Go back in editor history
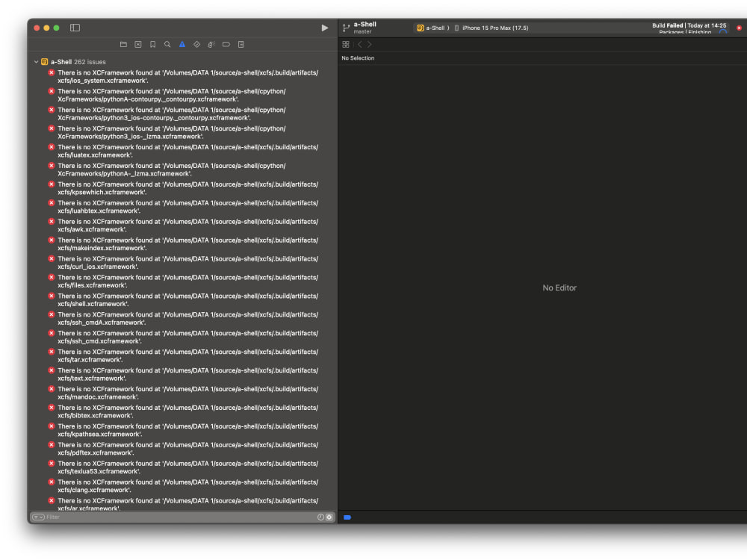 (360, 44)
